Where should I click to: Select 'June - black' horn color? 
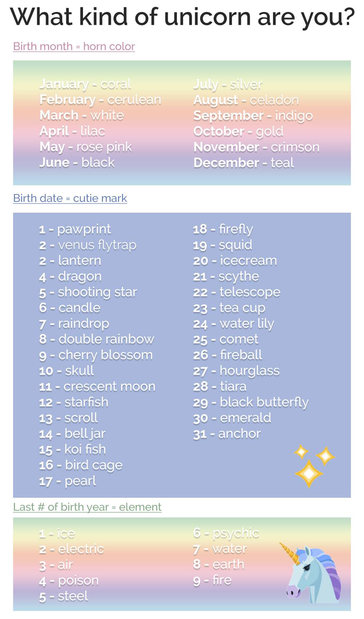[x=77, y=163]
